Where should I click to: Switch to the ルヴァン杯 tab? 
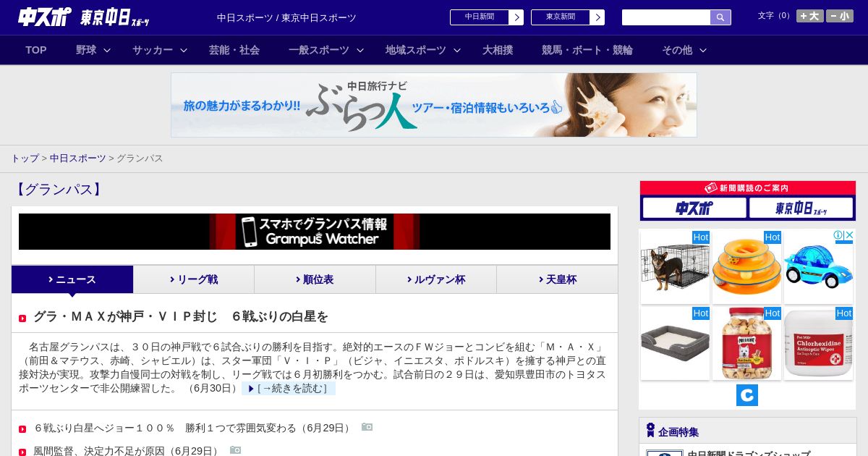(x=436, y=279)
